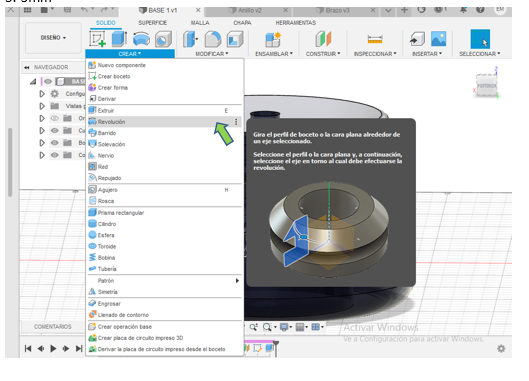The image size is (529, 381).
Task: Open the MODIFICAR dropdown menu
Action: coord(212,54)
